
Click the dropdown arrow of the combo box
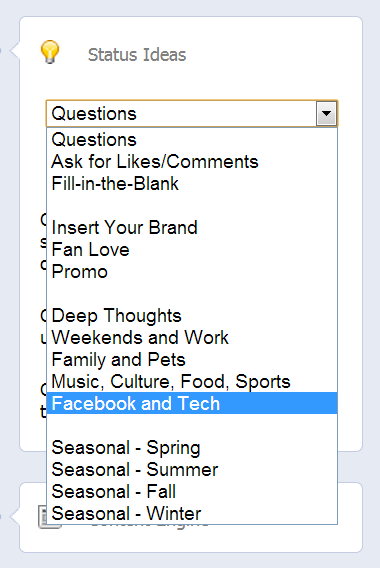coord(326,113)
